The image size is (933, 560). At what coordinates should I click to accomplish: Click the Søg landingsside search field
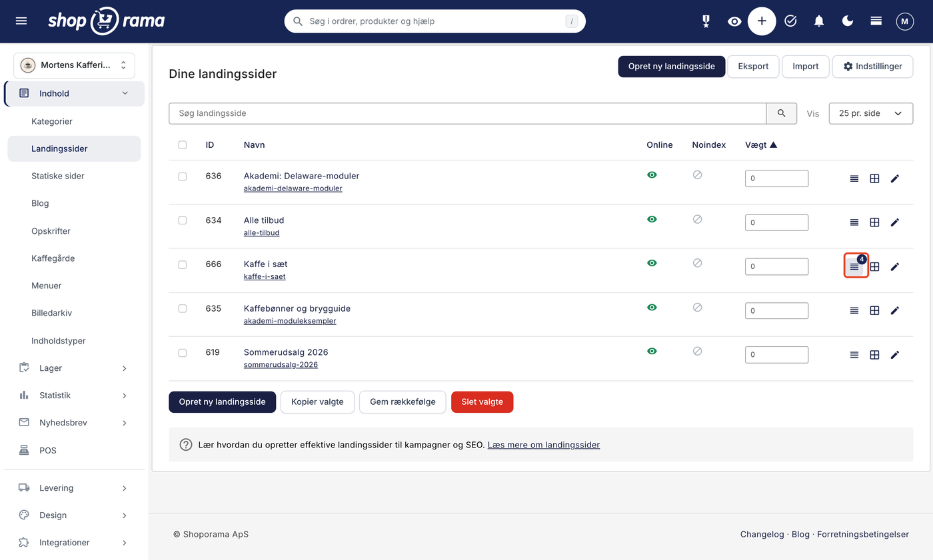tap(468, 113)
